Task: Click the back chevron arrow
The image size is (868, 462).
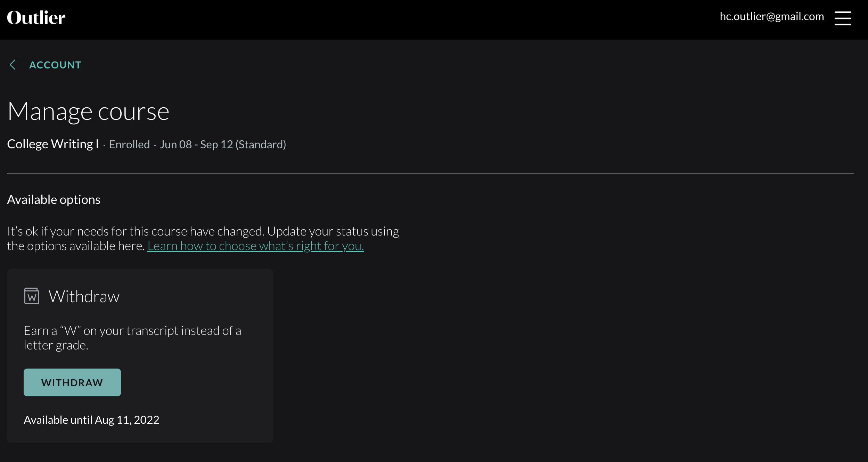Action: click(x=13, y=65)
